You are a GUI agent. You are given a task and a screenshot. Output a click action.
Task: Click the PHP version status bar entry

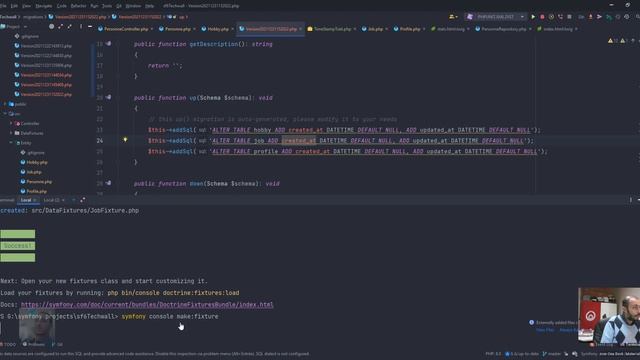coord(493,354)
